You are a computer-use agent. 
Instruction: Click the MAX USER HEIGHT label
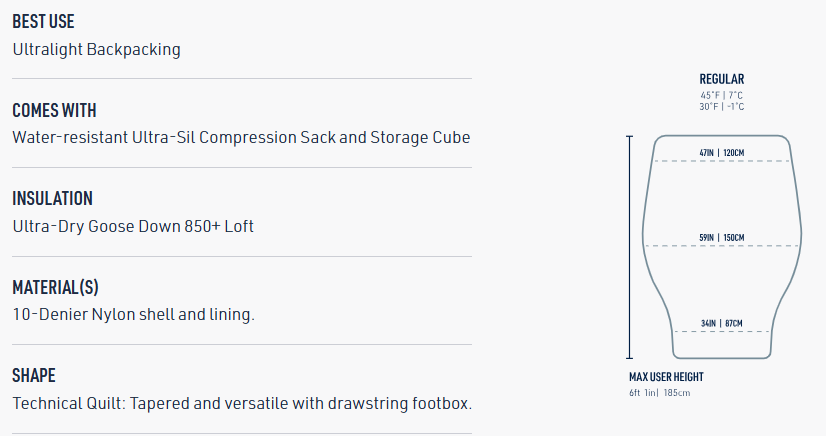666,377
